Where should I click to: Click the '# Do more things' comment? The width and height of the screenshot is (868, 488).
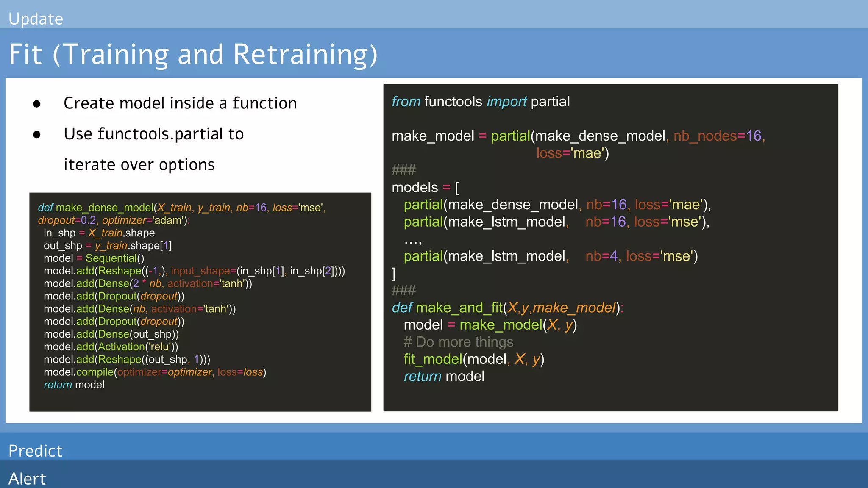pos(458,342)
